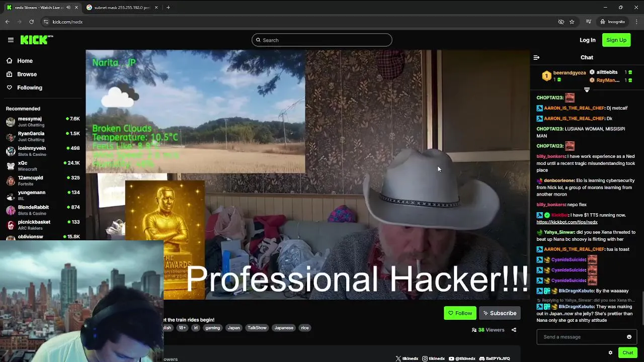Mute the nedx Stream tab audio icon

coord(68,8)
